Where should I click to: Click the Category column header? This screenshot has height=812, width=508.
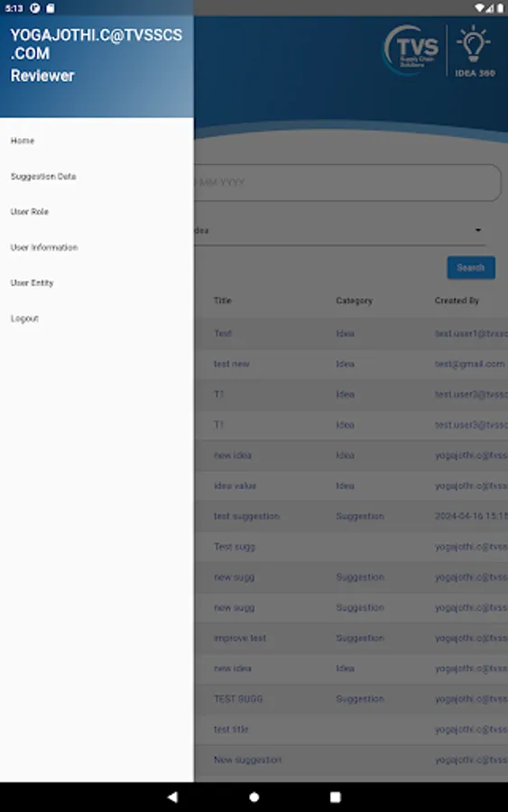click(355, 300)
